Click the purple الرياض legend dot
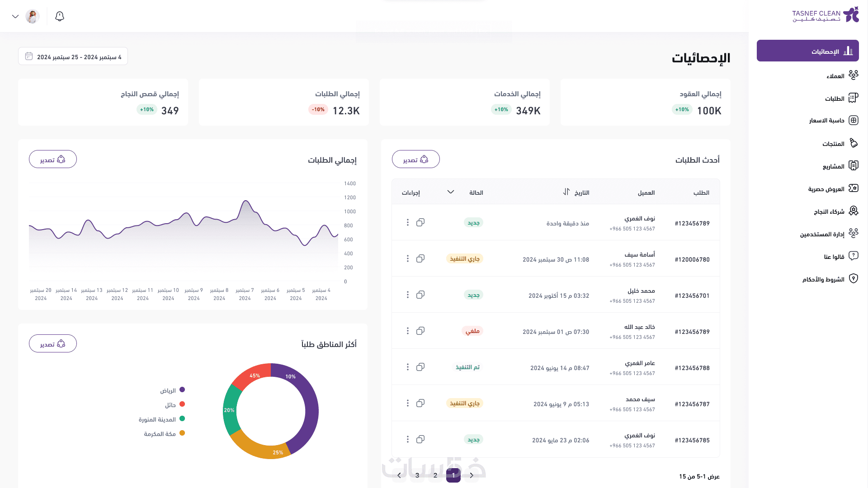This screenshot has width=868, height=488. [182, 389]
